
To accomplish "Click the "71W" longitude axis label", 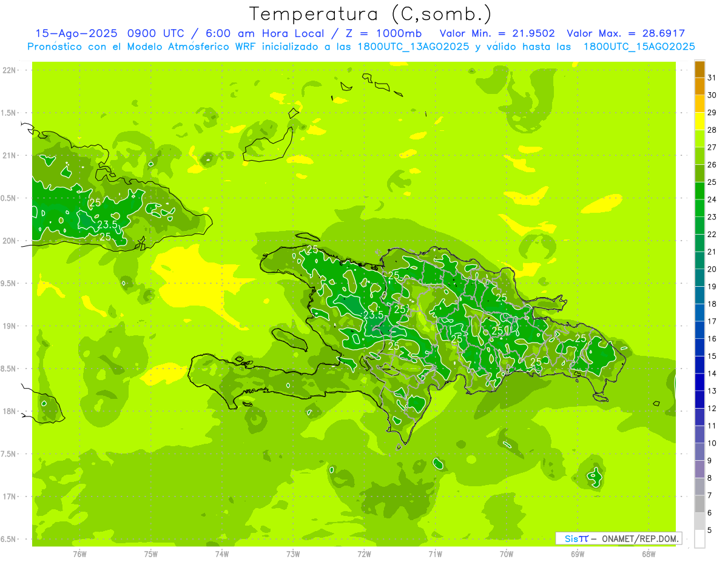I will (435, 554).
